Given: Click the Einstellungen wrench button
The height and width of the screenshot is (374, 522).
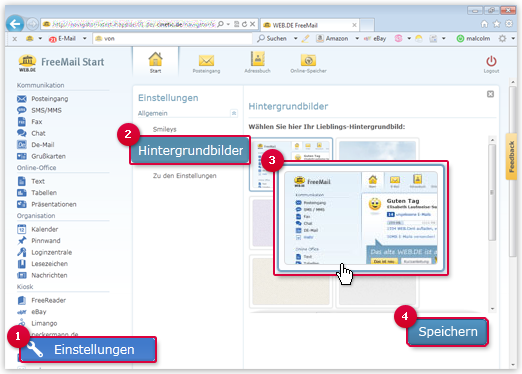Looking at the screenshot, I should point(88,350).
